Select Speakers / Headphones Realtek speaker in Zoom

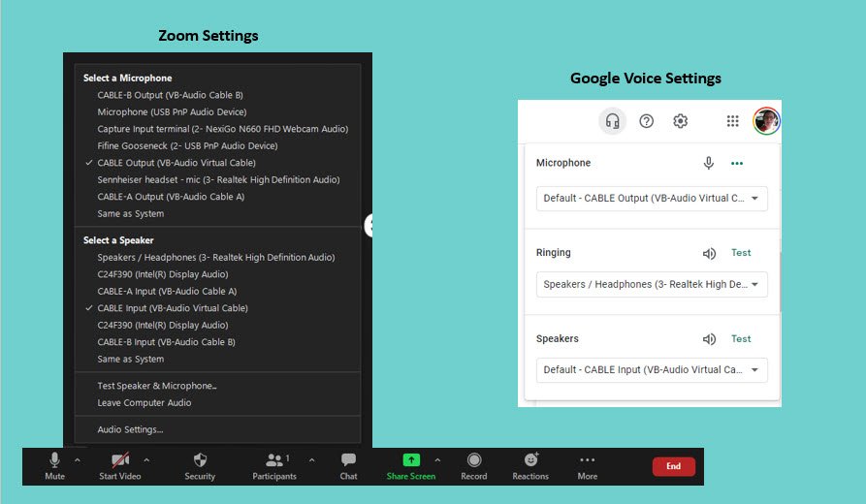(217, 257)
